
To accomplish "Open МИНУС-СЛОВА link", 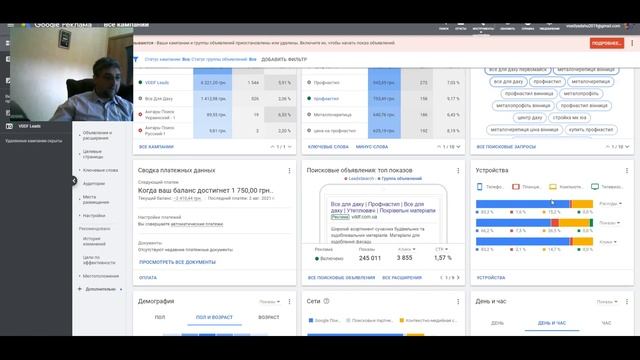I will pos(372,147).
